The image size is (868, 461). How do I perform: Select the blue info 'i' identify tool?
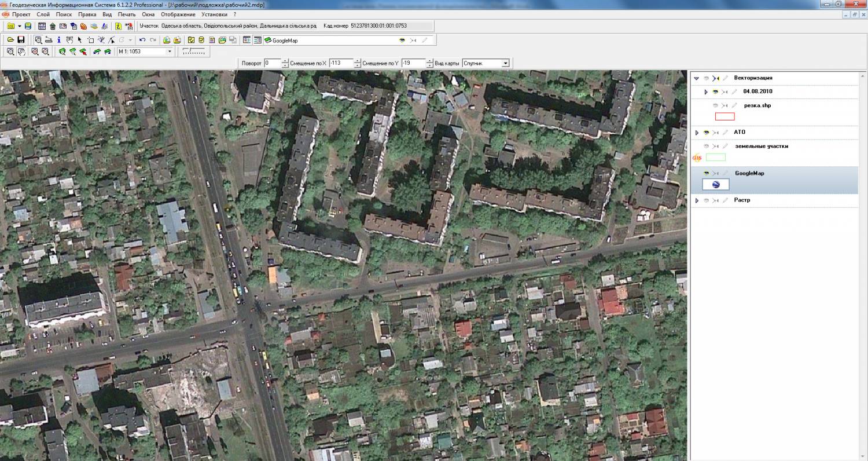pos(59,40)
